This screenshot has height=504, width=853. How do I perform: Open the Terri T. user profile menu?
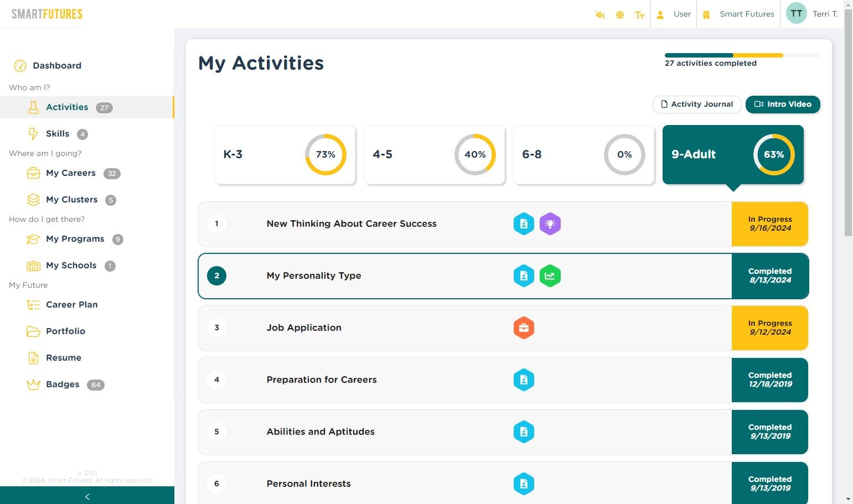(x=812, y=14)
